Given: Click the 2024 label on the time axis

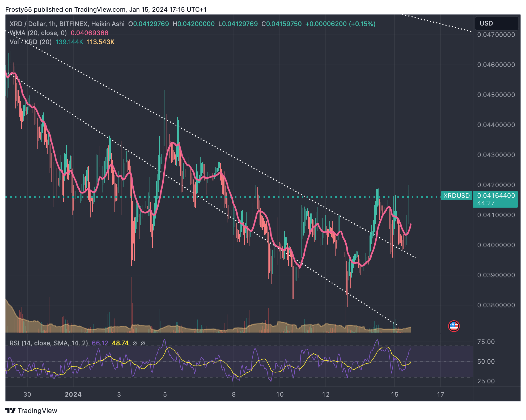Looking at the screenshot, I should click(73, 394).
